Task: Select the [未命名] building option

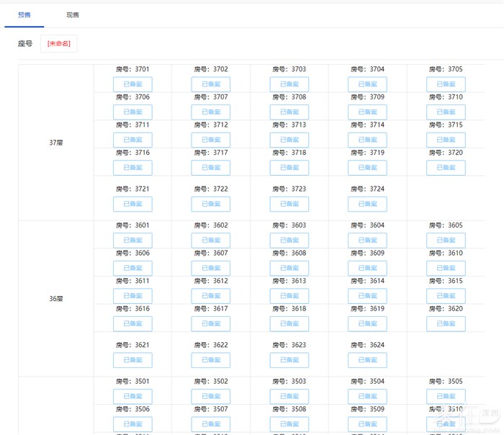Action: pyautogui.click(x=58, y=44)
